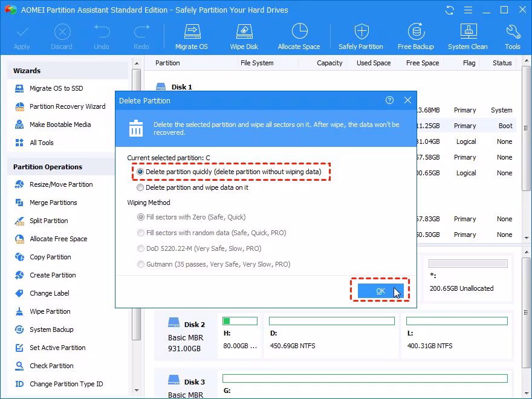Click the sidebar scrollbar down arrow
This screenshot has width=532, height=399.
137,390
